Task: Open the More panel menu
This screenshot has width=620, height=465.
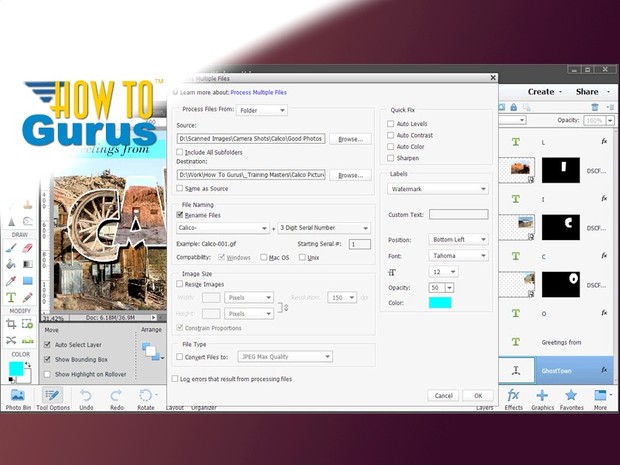Action: 601,399
